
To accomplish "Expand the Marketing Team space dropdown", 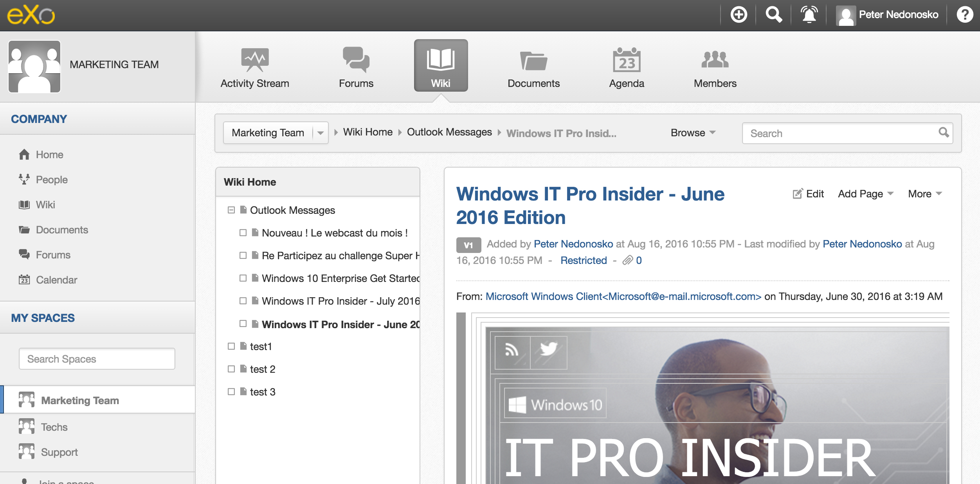I will click(x=319, y=133).
